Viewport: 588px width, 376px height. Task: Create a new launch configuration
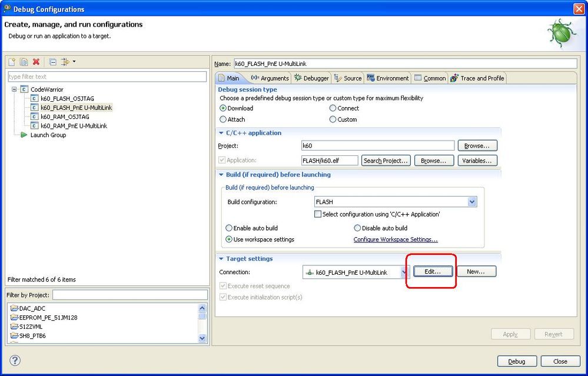coord(12,62)
